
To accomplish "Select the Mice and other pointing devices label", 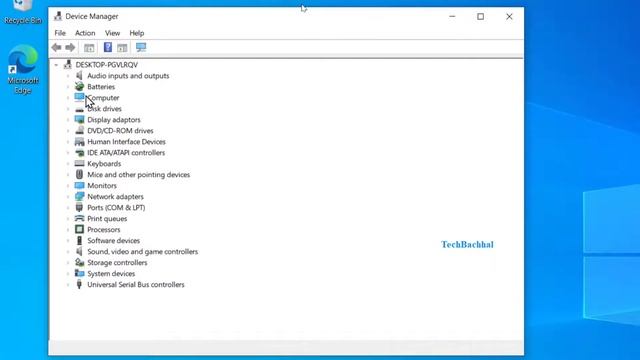I will (x=139, y=175).
